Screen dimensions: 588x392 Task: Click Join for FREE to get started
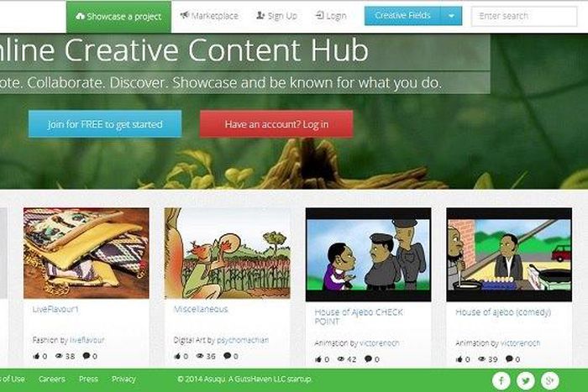point(105,124)
